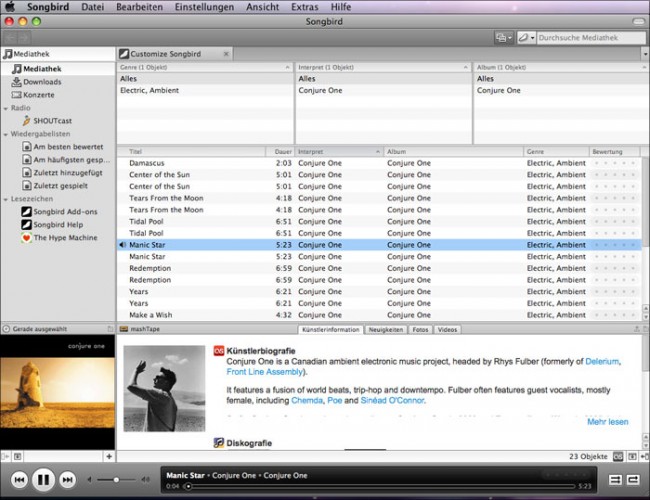Open Songbird Add-ons bookmark
Image resolution: width=650 pixels, height=500 pixels.
coord(65,212)
